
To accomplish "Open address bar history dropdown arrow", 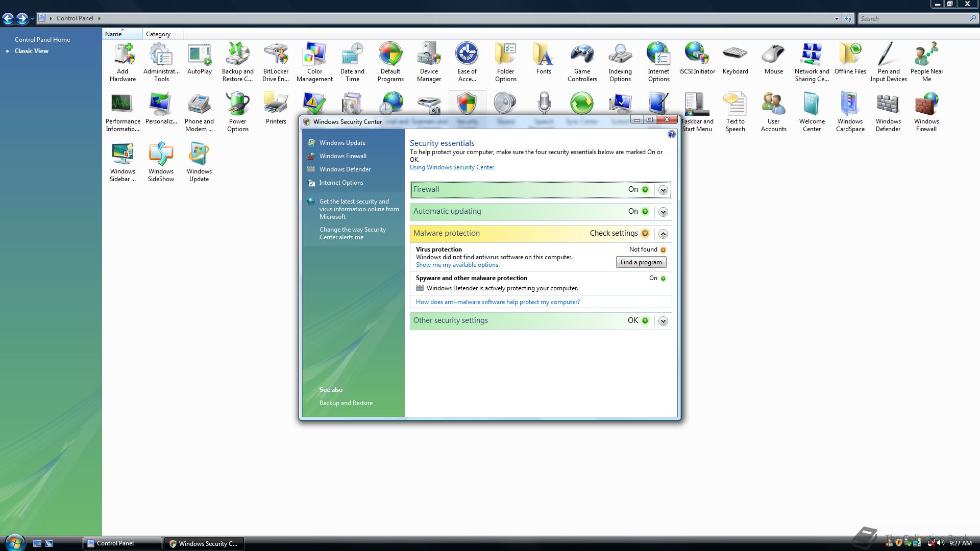I will [837, 18].
